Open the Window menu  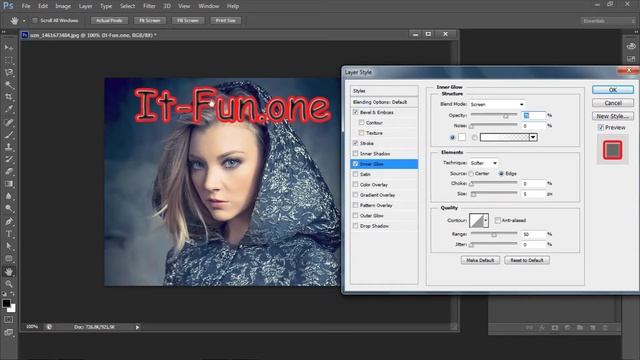pyautogui.click(x=209, y=6)
